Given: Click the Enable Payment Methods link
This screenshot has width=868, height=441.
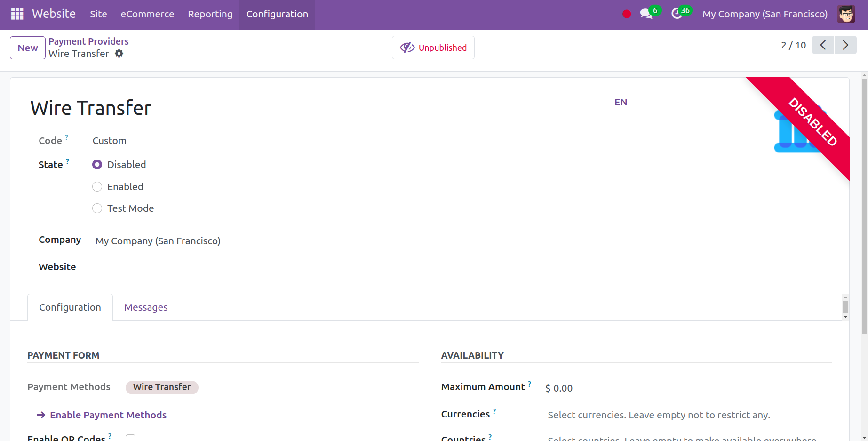Looking at the screenshot, I should tap(102, 415).
